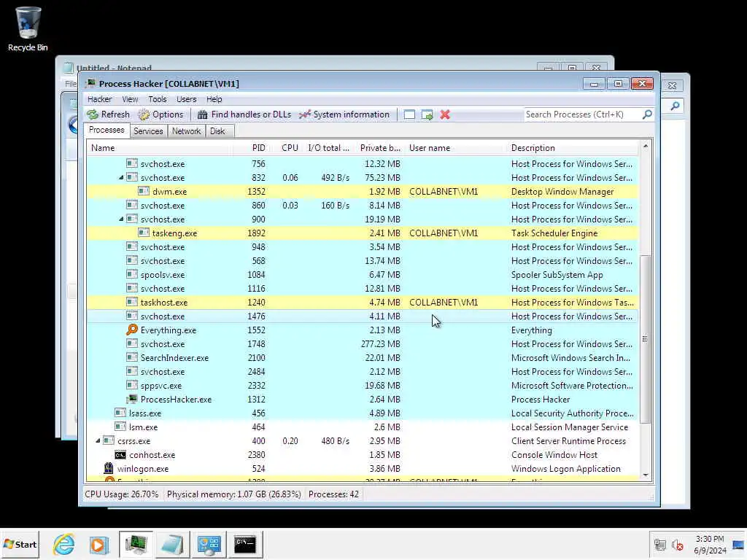Click the process list scroll up arrow
This screenshot has width=747, height=560.
pos(646,147)
